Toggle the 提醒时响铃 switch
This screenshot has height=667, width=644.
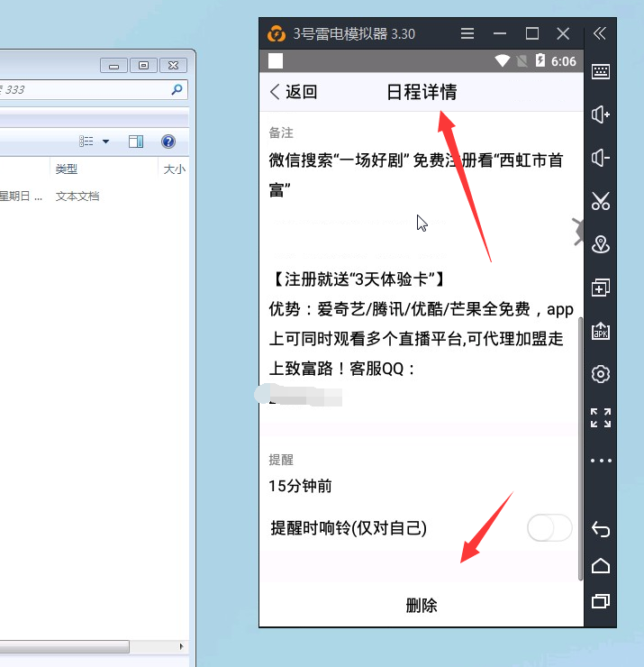coord(549,528)
